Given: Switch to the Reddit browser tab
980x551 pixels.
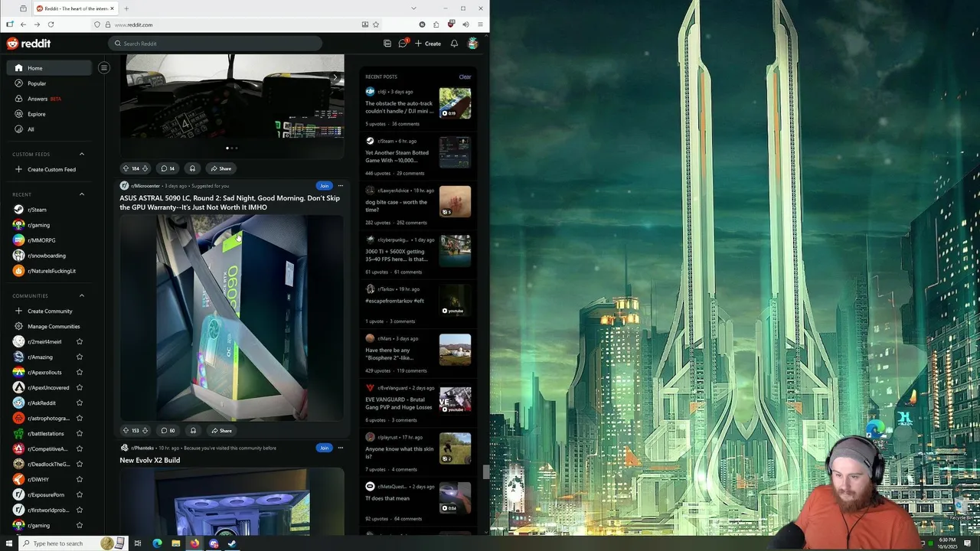Looking at the screenshot, I should point(75,8).
